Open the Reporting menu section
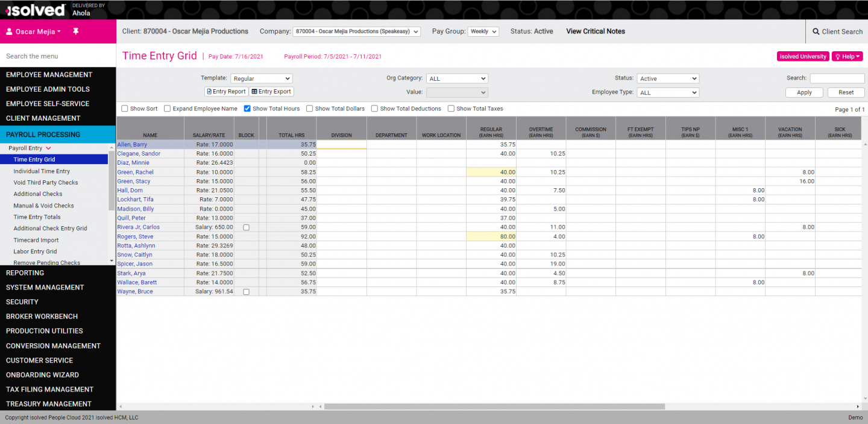The width and height of the screenshot is (868, 424). (x=25, y=273)
